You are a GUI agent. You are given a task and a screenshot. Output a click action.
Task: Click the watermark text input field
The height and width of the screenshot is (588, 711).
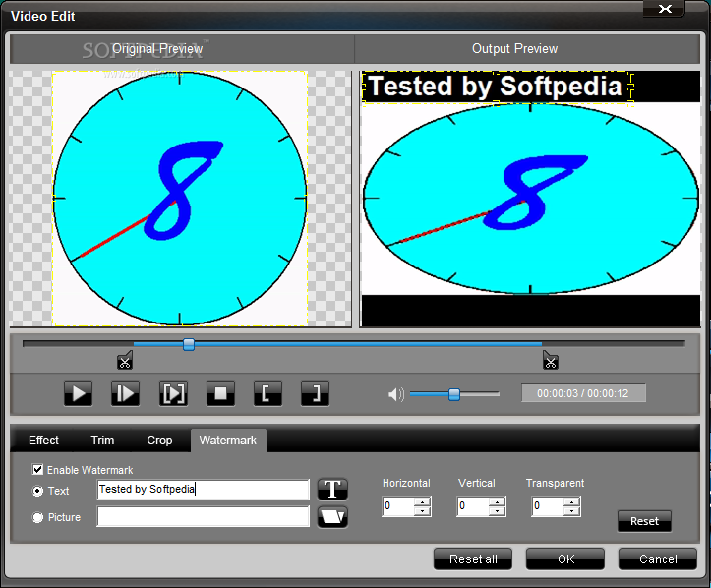(204, 490)
